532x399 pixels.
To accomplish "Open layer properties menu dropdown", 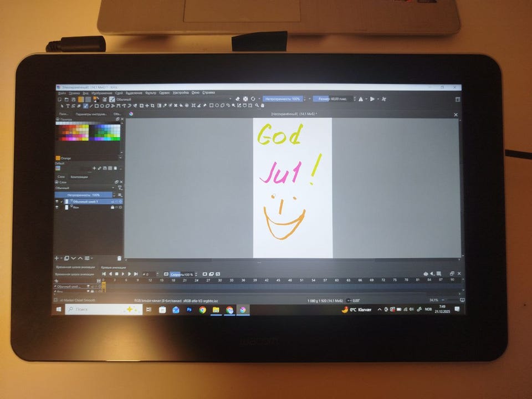I will (x=89, y=259).
